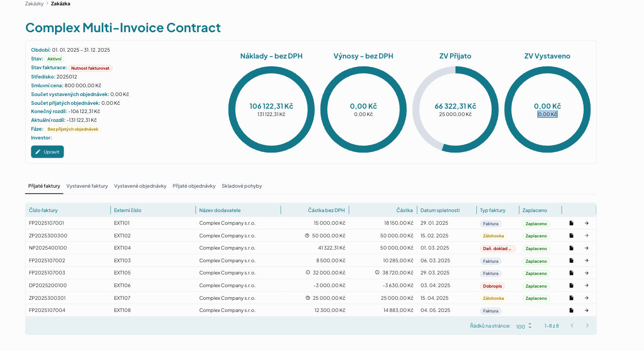The image size is (644, 351).
Task: Go to next page of table
Action: pos(587,326)
